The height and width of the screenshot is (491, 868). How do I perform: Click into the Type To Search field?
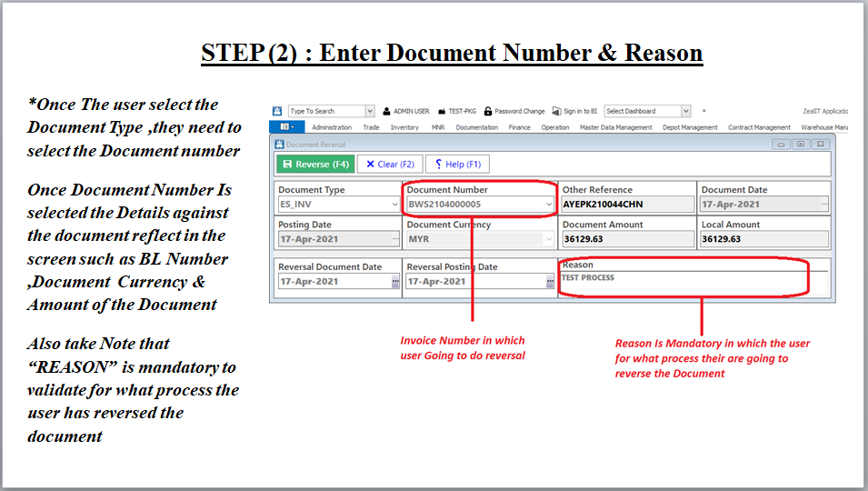(326, 111)
